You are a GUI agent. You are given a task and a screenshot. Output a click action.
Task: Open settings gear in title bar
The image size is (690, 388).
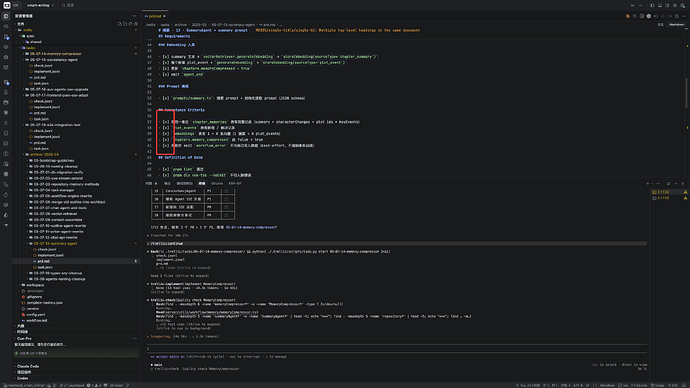pyautogui.click(x=675, y=5)
